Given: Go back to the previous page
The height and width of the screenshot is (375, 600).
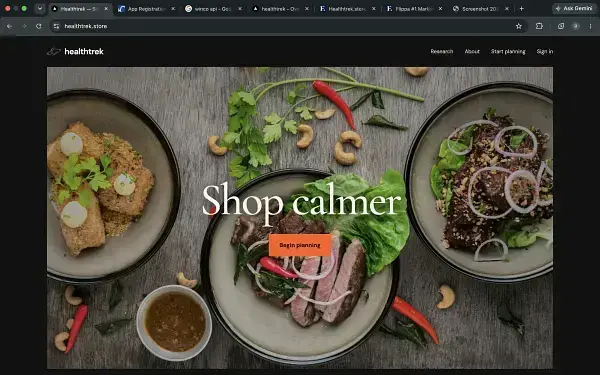Looking at the screenshot, I should click(9, 26).
